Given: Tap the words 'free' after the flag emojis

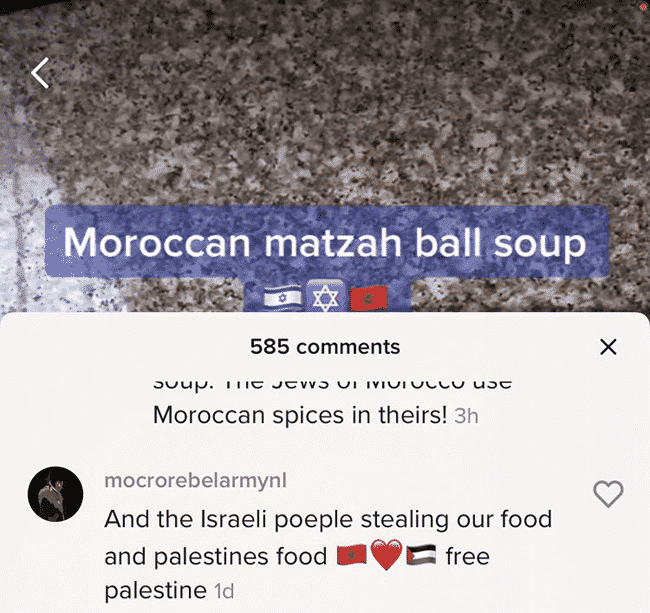Looking at the screenshot, I should 468,556.
